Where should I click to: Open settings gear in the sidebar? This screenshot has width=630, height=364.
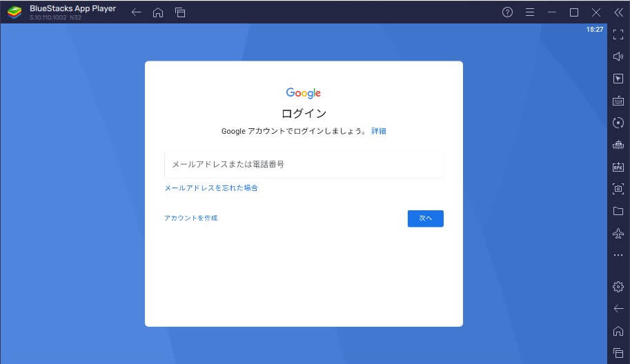pyautogui.click(x=618, y=286)
